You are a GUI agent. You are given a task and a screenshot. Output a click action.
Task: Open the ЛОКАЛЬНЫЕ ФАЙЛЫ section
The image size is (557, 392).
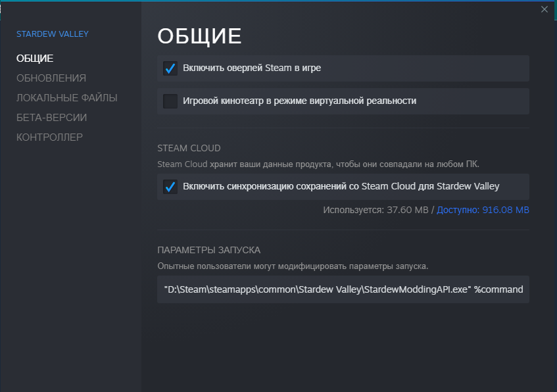tap(67, 98)
